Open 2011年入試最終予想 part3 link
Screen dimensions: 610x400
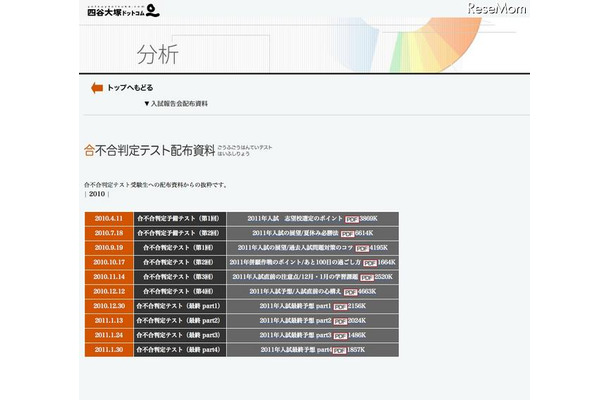click(x=295, y=335)
